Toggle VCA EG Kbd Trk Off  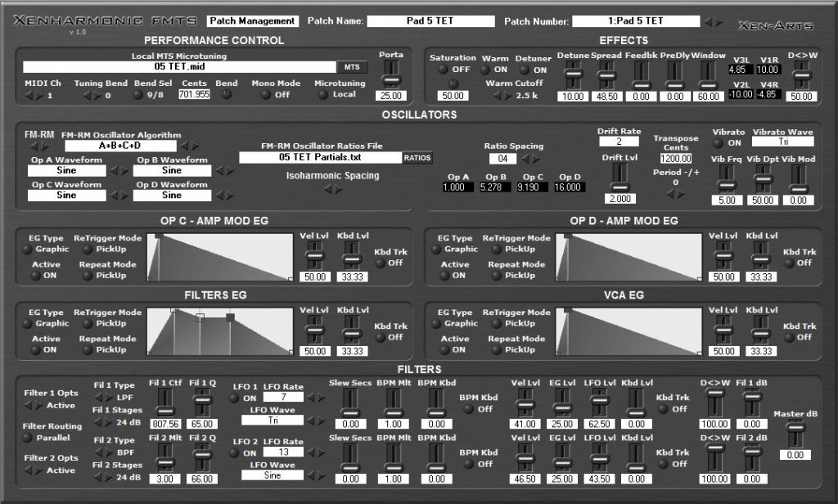coord(789,338)
